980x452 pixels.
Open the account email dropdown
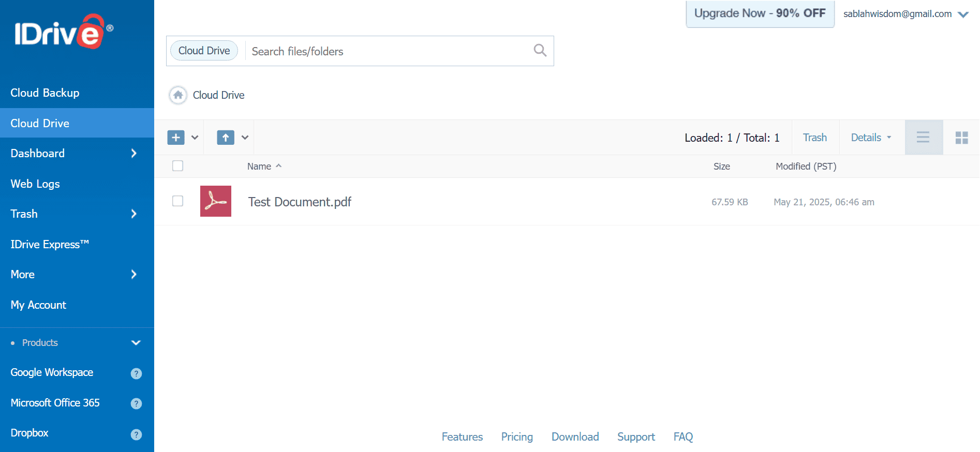963,14
